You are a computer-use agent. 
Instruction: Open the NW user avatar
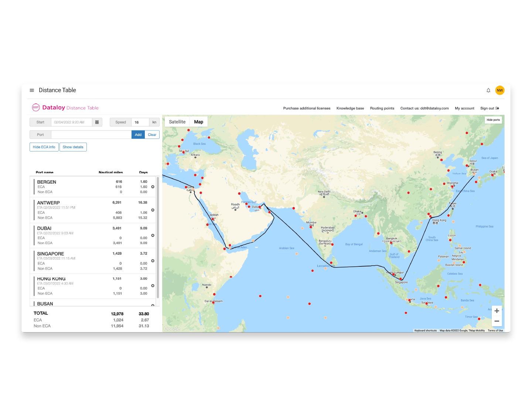(500, 90)
